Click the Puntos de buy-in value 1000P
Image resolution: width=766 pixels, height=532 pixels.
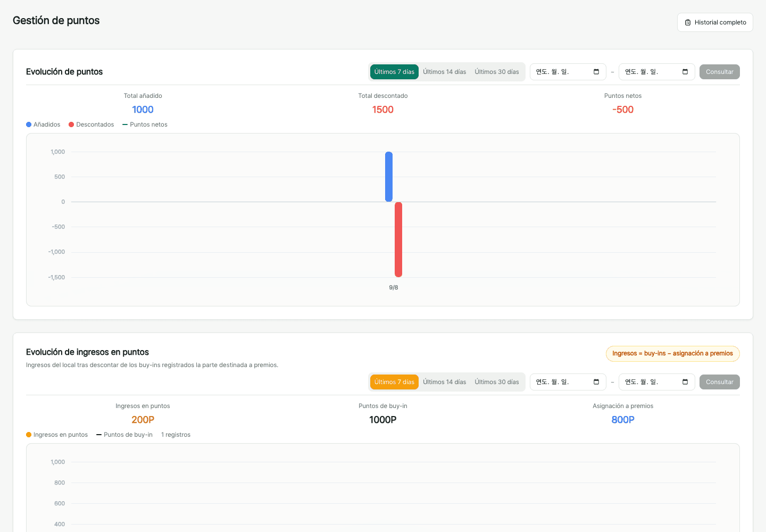383,420
